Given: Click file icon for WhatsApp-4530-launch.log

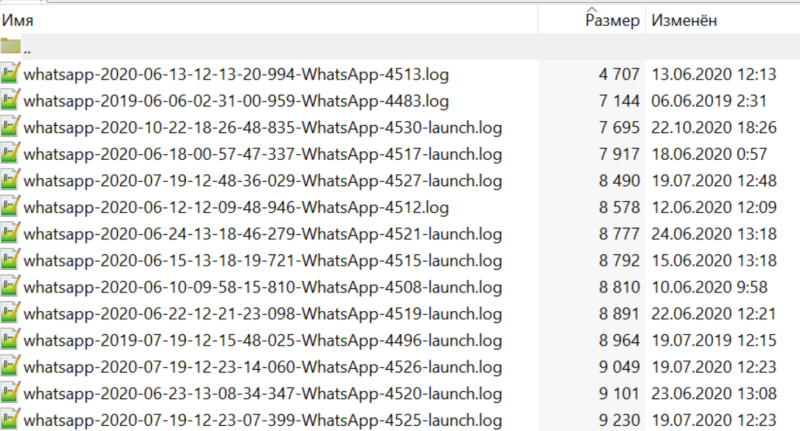Looking at the screenshot, I should pos(10,126).
